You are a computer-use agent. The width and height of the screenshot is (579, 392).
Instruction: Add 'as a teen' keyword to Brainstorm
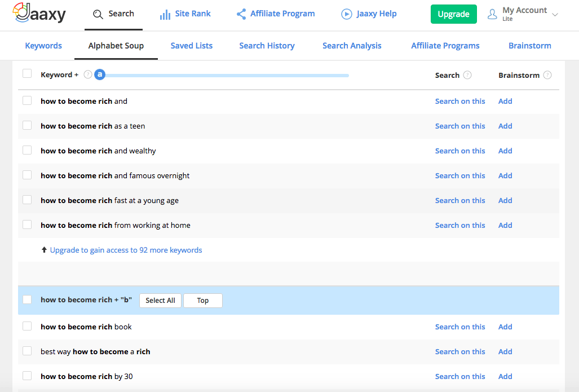[505, 126]
